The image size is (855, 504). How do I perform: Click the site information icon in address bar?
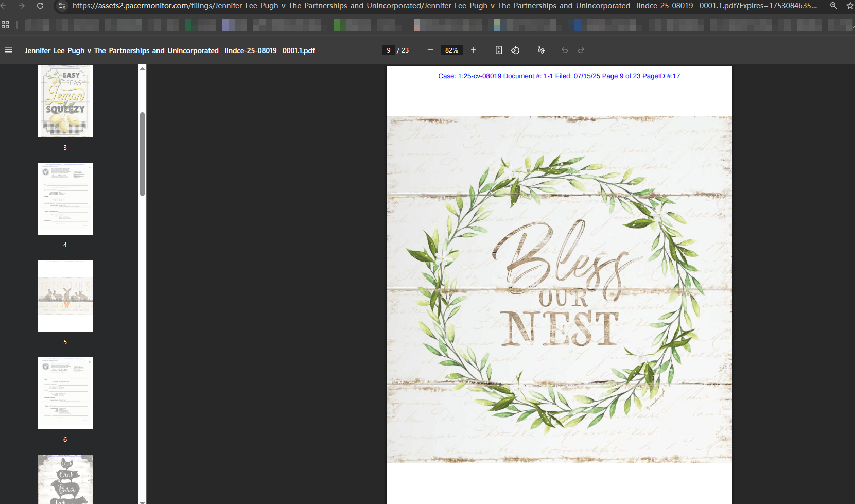click(x=62, y=6)
